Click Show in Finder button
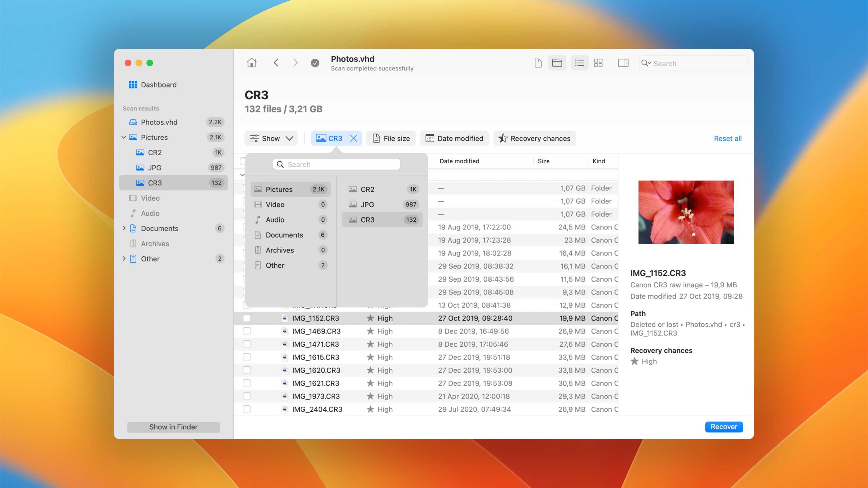This screenshot has width=868, height=488. pyautogui.click(x=173, y=427)
